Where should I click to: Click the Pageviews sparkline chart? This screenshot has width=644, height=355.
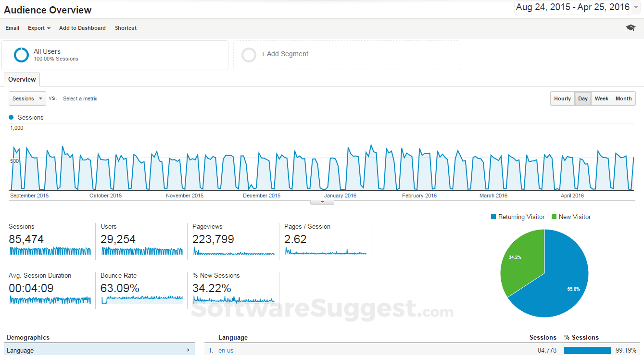click(234, 251)
